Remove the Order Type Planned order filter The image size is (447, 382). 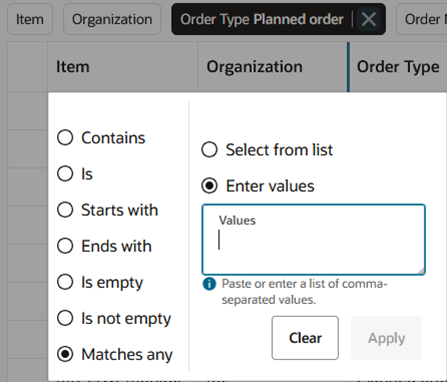click(368, 19)
